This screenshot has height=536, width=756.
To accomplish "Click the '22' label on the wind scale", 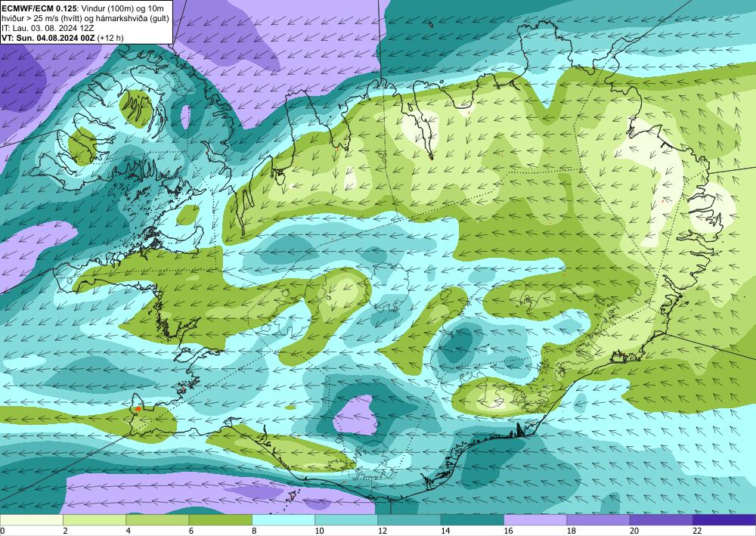I will (697, 531).
